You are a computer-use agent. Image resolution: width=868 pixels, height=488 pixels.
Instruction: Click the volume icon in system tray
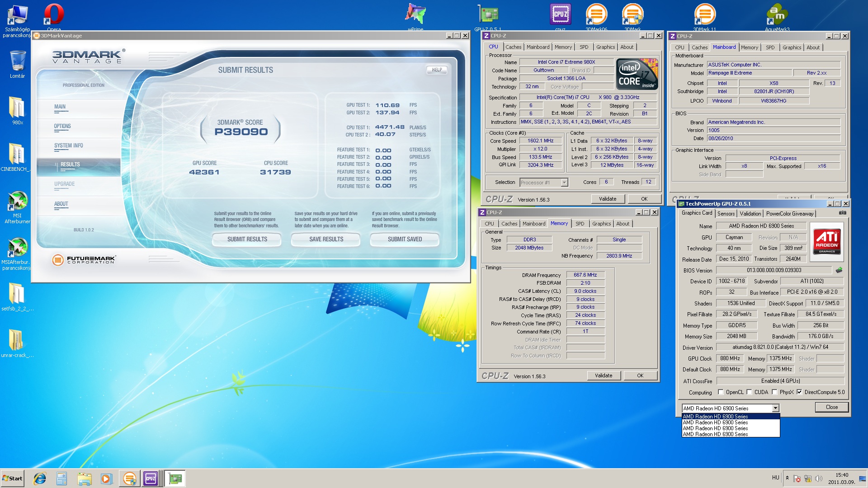[x=818, y=479]
